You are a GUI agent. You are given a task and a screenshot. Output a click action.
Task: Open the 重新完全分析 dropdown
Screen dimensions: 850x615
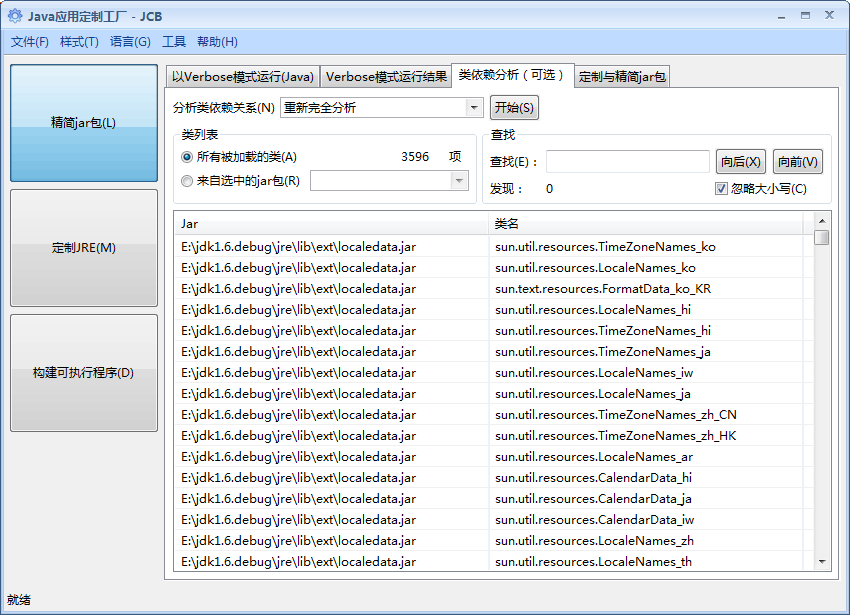(382, 108)
